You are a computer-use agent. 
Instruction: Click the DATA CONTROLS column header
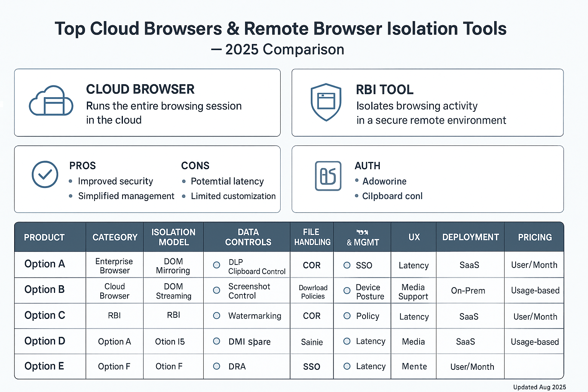pyautogui.click(x=248, y=237)
